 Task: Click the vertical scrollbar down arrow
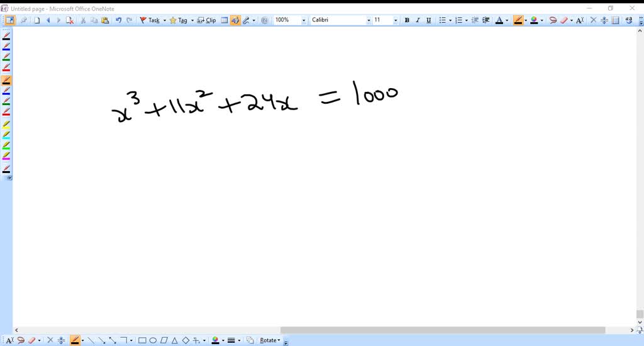tap(640, 322)
